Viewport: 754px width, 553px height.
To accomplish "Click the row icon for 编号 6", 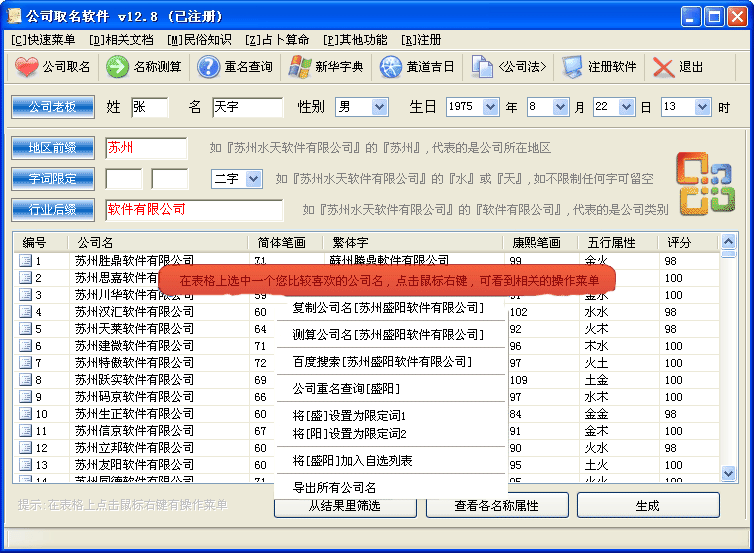I will click(x=25, y=346).
